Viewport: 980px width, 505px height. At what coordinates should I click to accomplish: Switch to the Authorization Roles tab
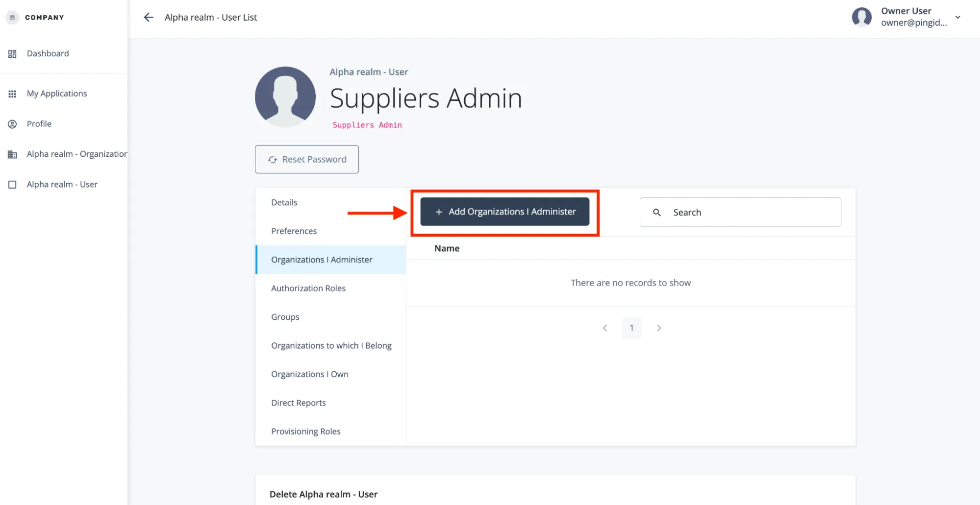(331, 288)
